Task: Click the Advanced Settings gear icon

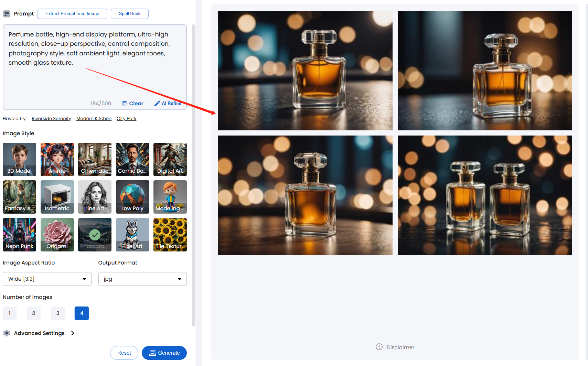Action: pos(7,333)
